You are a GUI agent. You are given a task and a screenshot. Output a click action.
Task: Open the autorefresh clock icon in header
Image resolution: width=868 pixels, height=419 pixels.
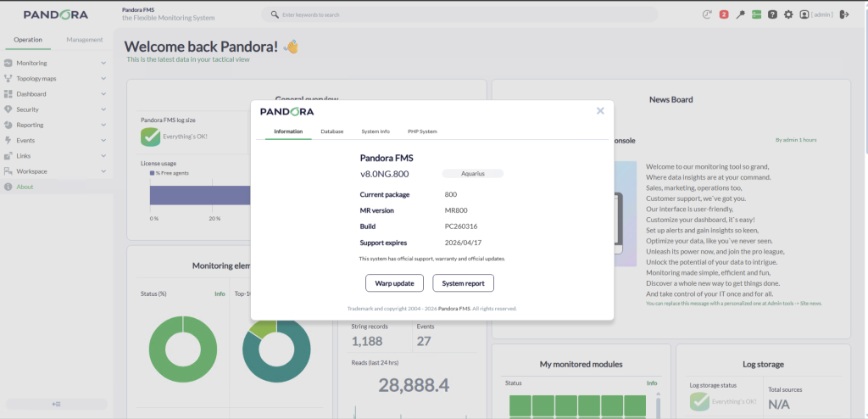pos(708,14)
